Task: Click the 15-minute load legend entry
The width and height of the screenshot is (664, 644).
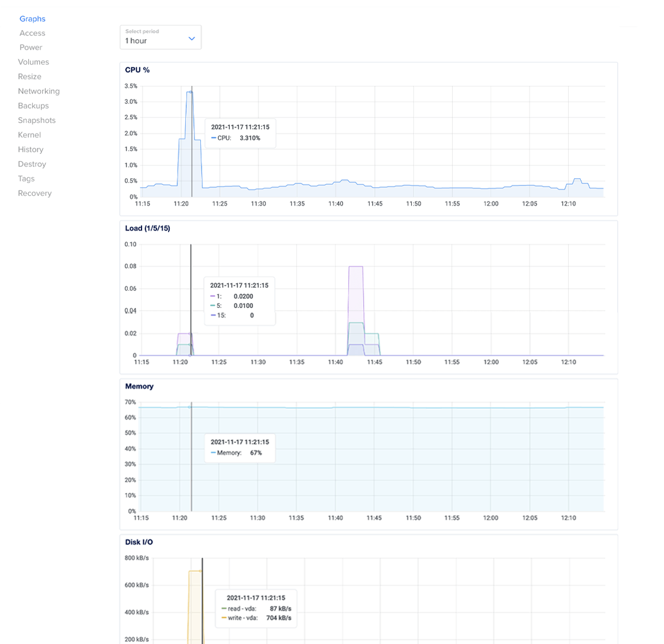Action: click(x=232, y=315)
